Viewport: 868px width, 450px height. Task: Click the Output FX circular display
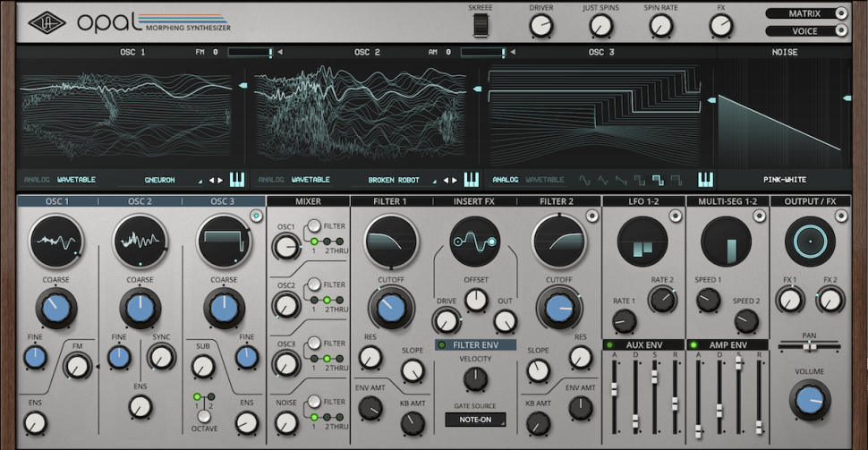[810, 242]
